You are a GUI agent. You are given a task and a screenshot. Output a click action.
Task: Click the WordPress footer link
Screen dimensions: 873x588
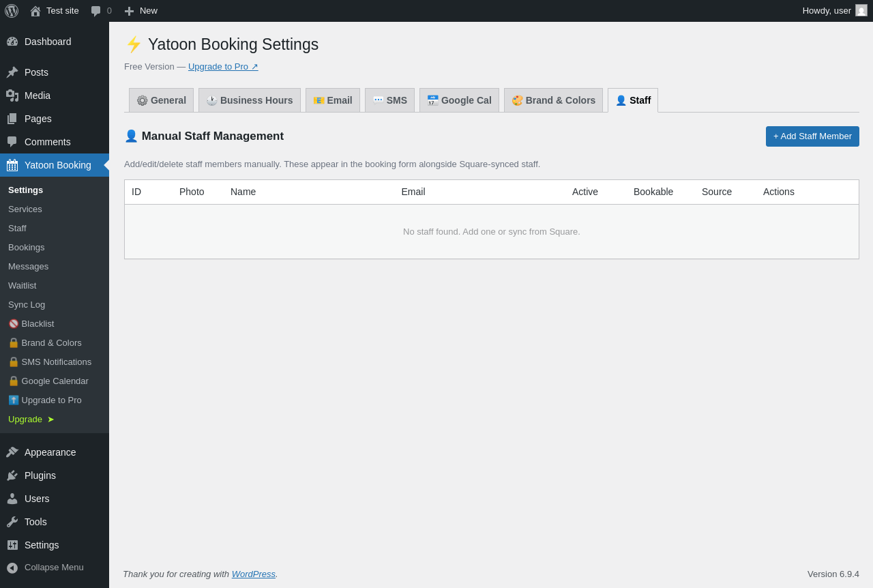coord(254,574)
